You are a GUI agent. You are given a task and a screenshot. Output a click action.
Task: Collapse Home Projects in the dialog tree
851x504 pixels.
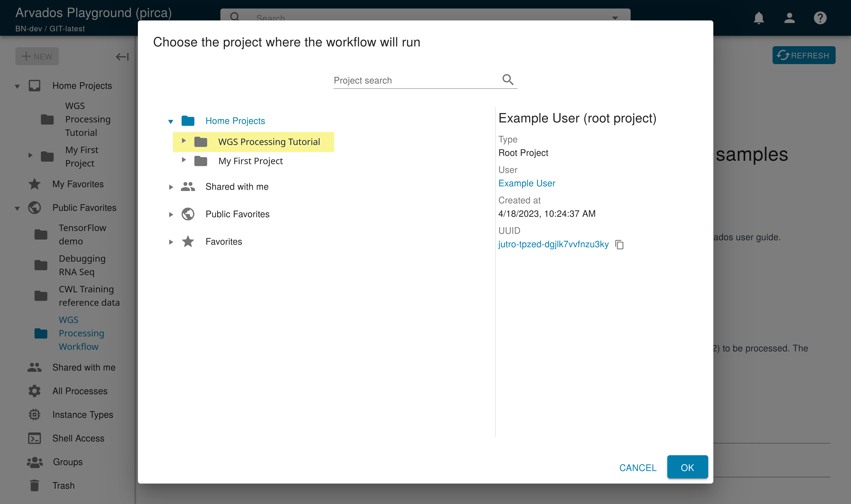point(171,121)
